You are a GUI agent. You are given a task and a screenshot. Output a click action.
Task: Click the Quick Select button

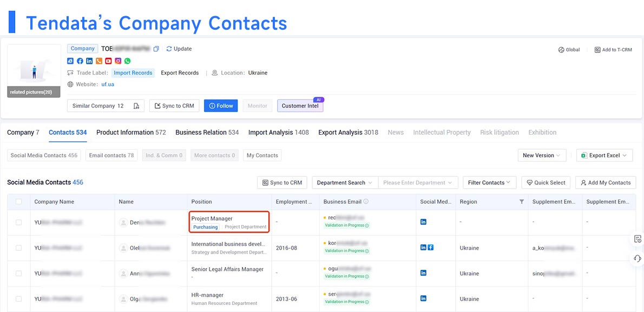pos(546,183)
